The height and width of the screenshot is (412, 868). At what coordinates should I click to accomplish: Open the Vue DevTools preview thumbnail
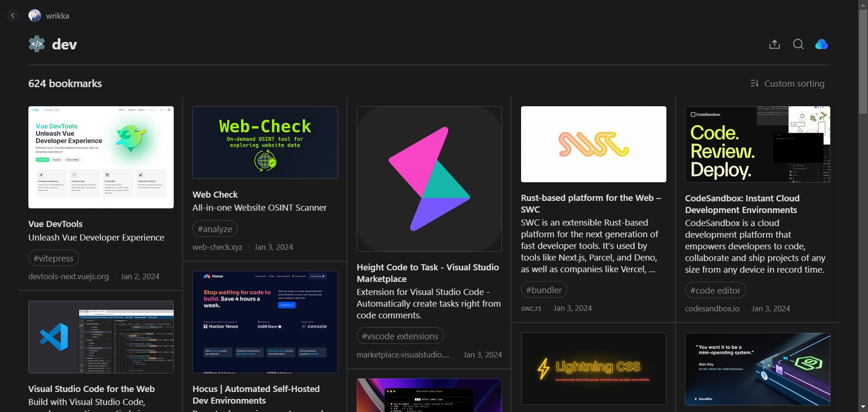click(101, 157)
